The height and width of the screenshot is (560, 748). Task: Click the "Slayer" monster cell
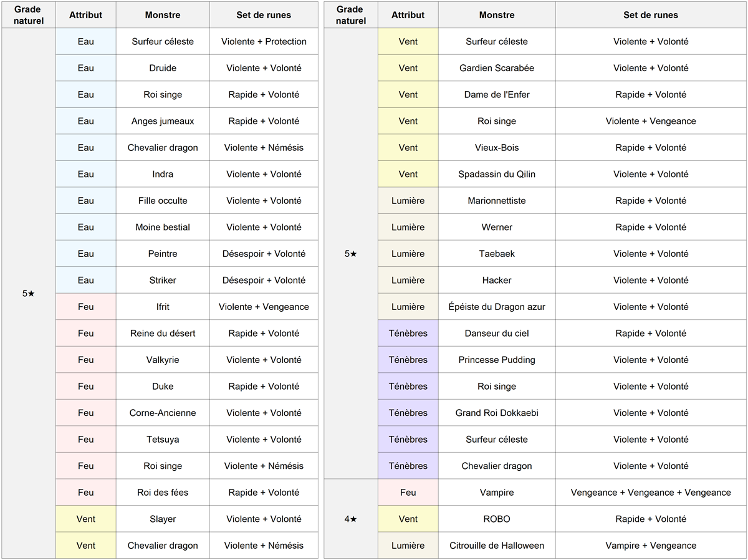click(163, 519)
